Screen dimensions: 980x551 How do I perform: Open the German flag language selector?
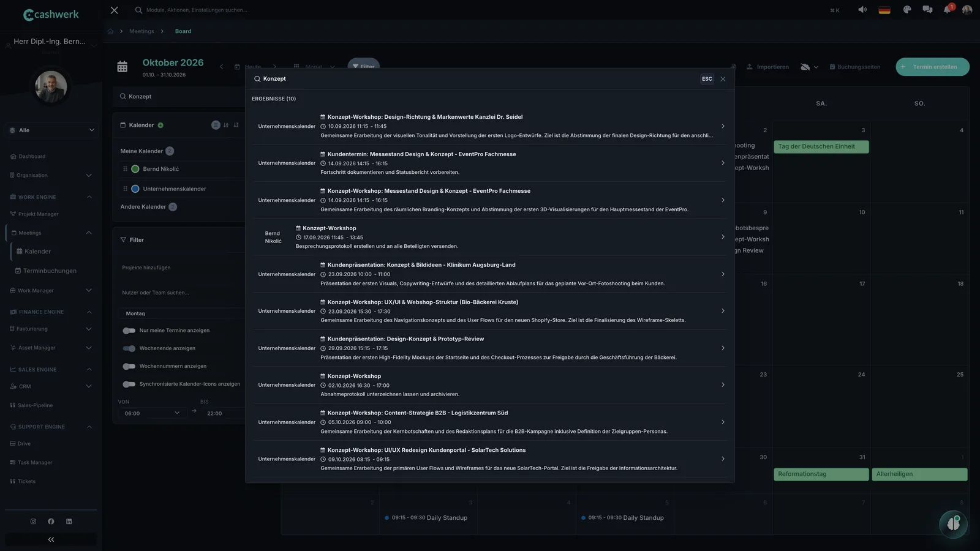coord(884,10)
